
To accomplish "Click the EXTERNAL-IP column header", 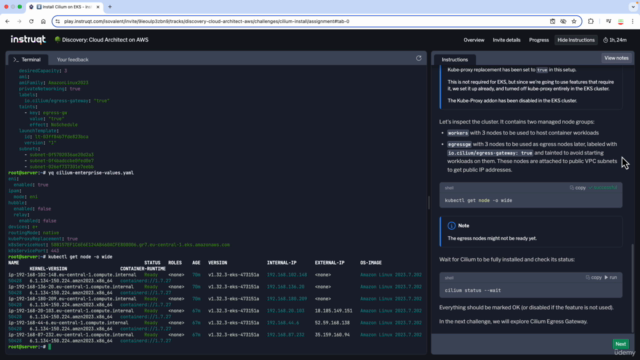I will 329,263.
